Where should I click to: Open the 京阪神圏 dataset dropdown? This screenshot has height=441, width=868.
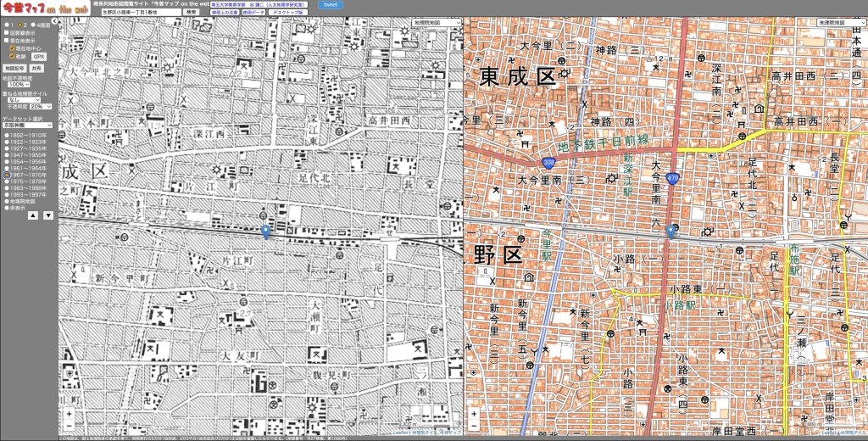tap(27, 125)
